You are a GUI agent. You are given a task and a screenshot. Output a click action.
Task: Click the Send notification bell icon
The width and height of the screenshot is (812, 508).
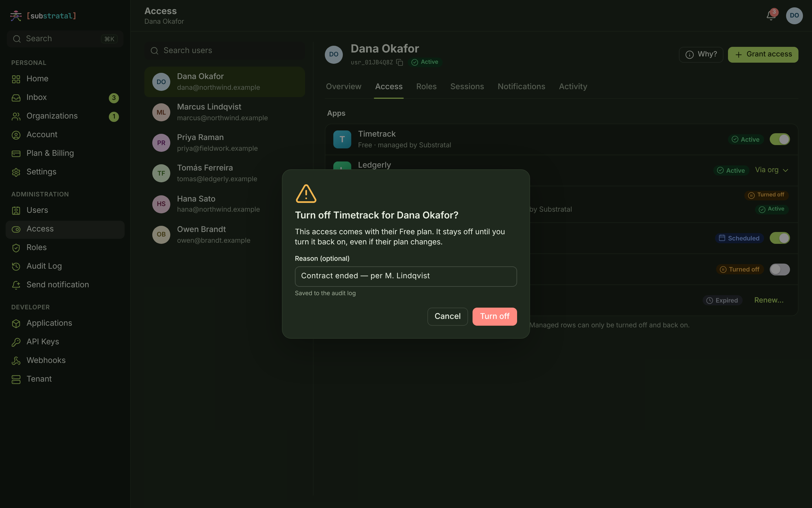click(x=16, y=285)
